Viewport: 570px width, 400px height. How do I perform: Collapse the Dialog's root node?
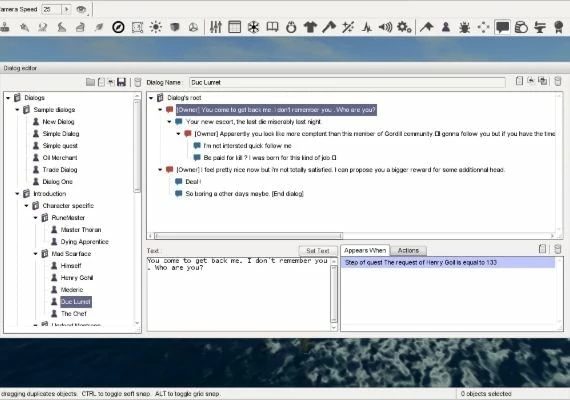pyautogui.click(x=151, y=98)
